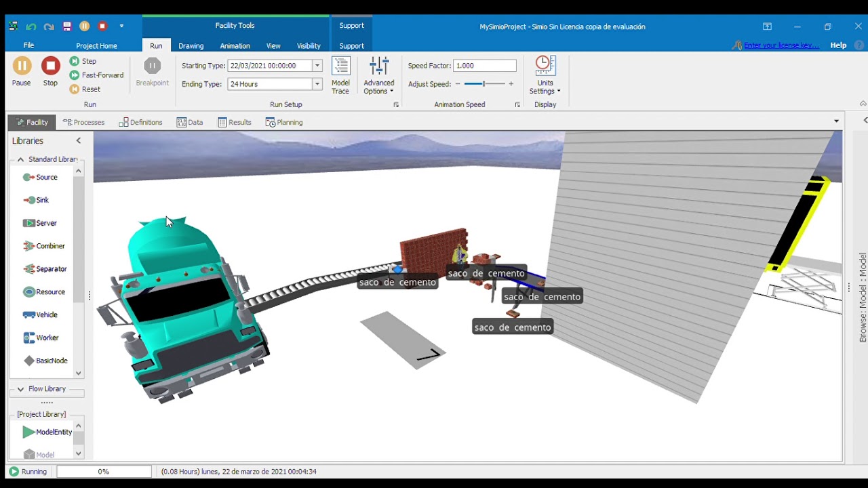
Task: Open the Help menu
Action: (x=838, y=45)
